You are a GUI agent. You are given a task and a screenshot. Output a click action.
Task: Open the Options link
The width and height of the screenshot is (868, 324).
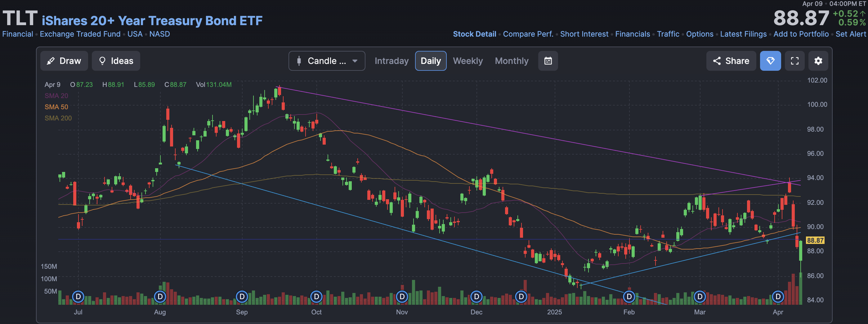click(700, 34)
